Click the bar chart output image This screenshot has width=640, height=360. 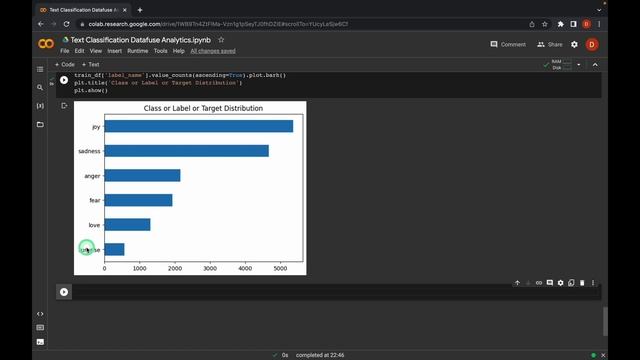[190, 188]
